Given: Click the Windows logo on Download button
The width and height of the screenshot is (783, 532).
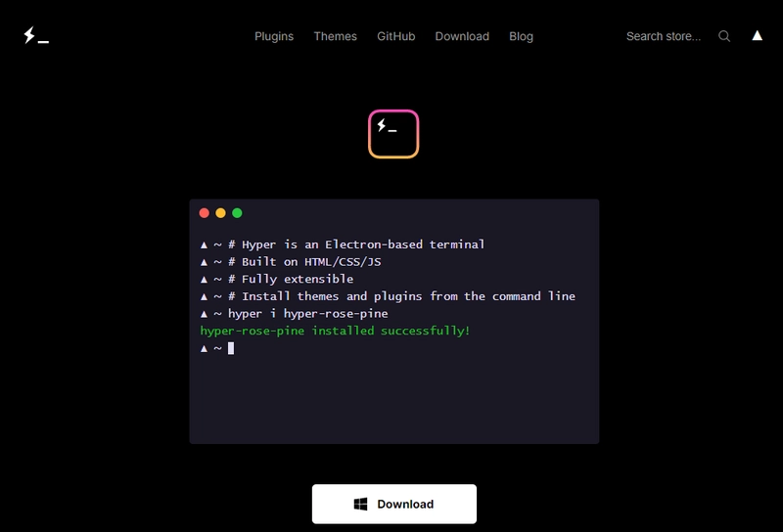Looking at the screenshot, I should point(360,504).
